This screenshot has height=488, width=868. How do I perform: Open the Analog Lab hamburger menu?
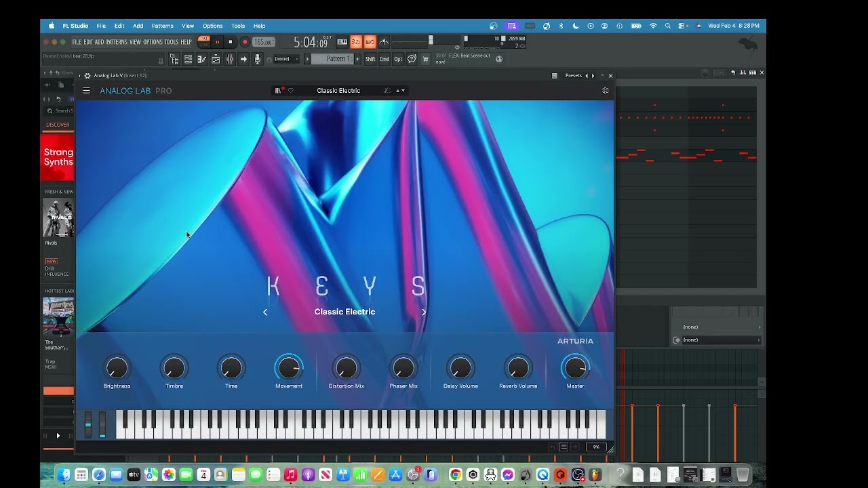(86, 90)
